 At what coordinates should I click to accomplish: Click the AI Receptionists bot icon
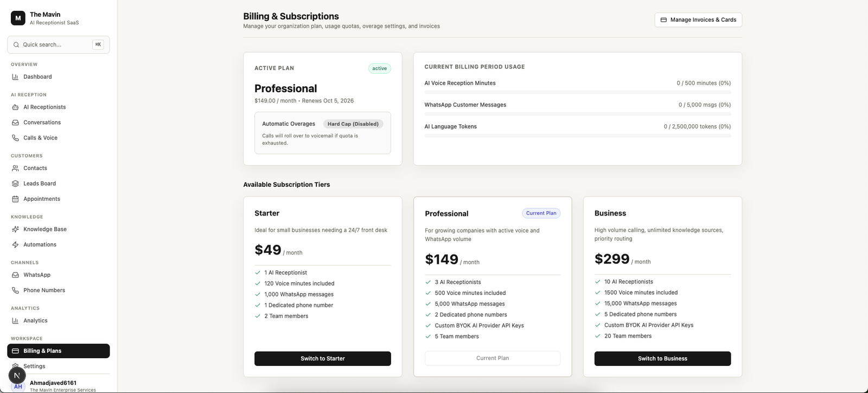[x=15, y=107]
